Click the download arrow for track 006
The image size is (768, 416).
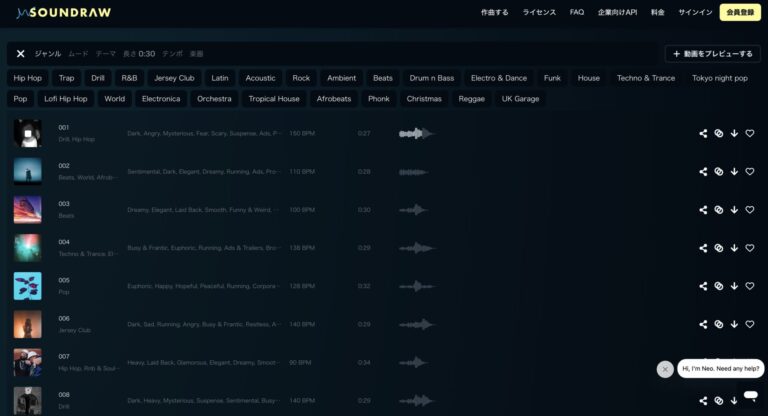[x=734, y=324]
